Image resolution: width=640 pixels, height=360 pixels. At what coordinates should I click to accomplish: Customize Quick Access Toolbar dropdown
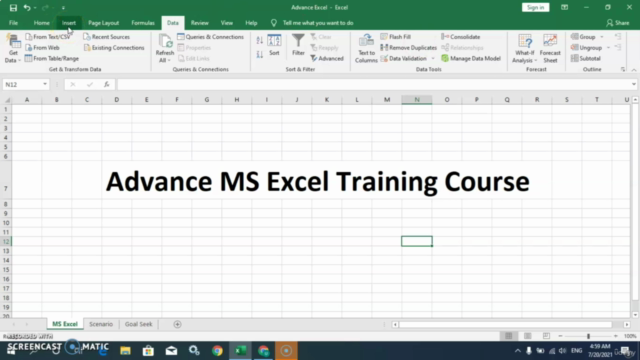pyautogui.click(x=63, y=8)
